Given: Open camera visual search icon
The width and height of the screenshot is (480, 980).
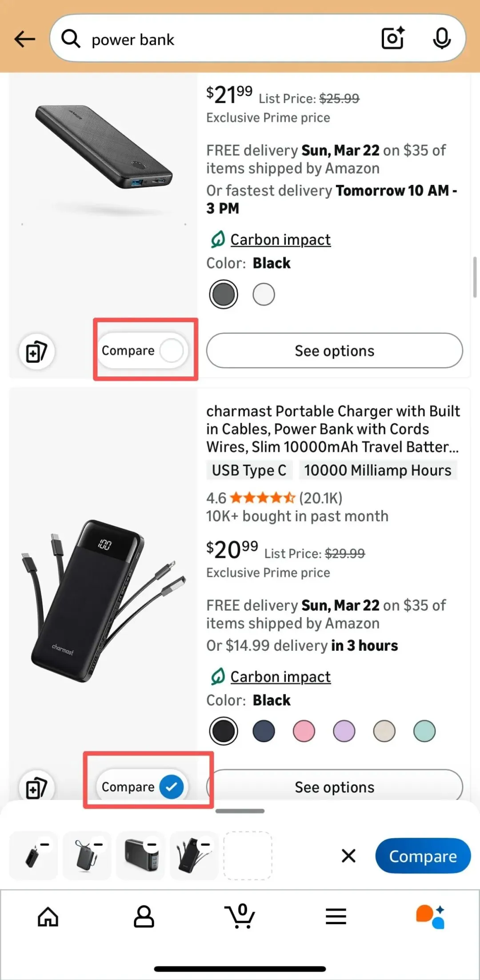Looking at the screenshot, I should (393, 38).
